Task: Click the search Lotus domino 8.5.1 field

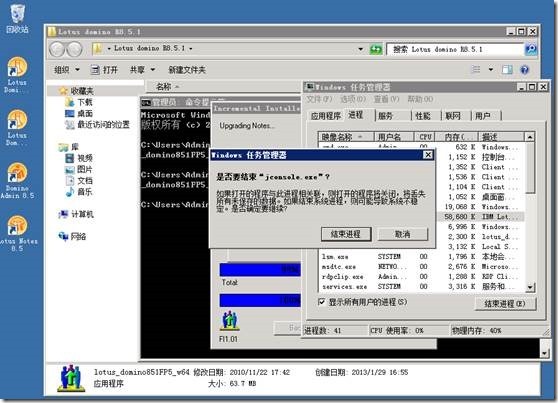Action: point(455,49)
